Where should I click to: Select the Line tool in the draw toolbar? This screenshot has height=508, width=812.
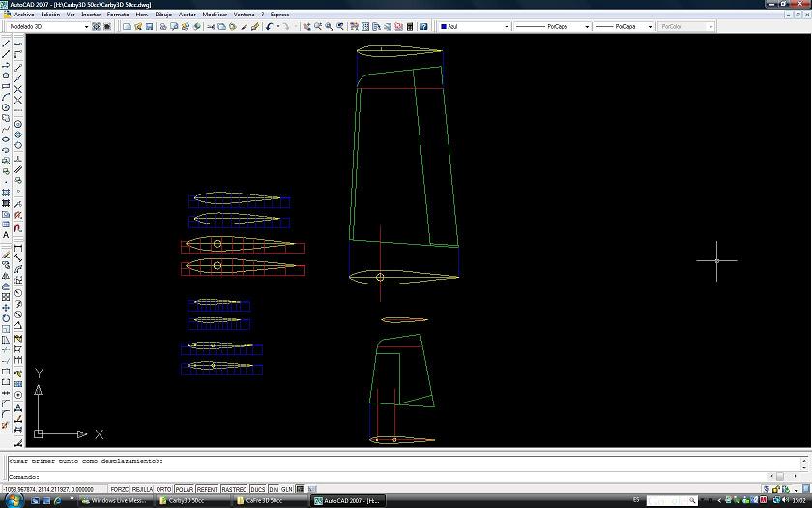click(6, 44)
